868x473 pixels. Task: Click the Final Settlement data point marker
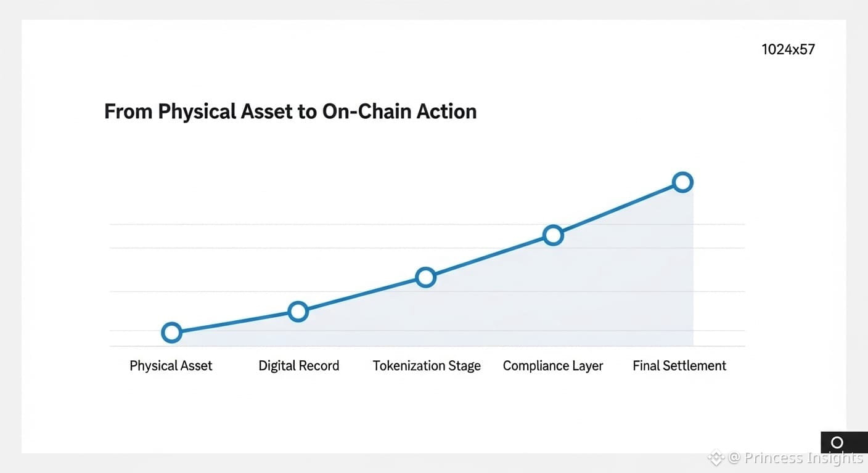click(682, 182)
